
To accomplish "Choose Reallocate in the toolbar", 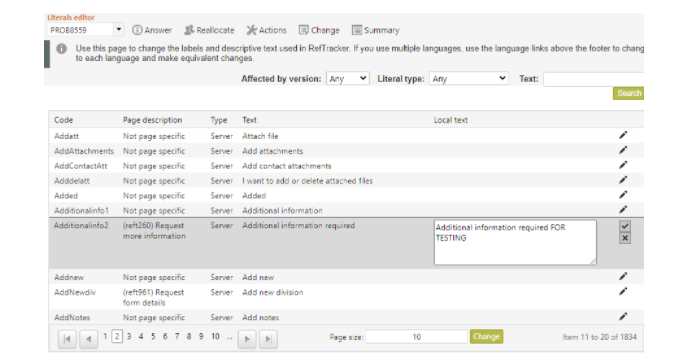I will click(209, 30).
